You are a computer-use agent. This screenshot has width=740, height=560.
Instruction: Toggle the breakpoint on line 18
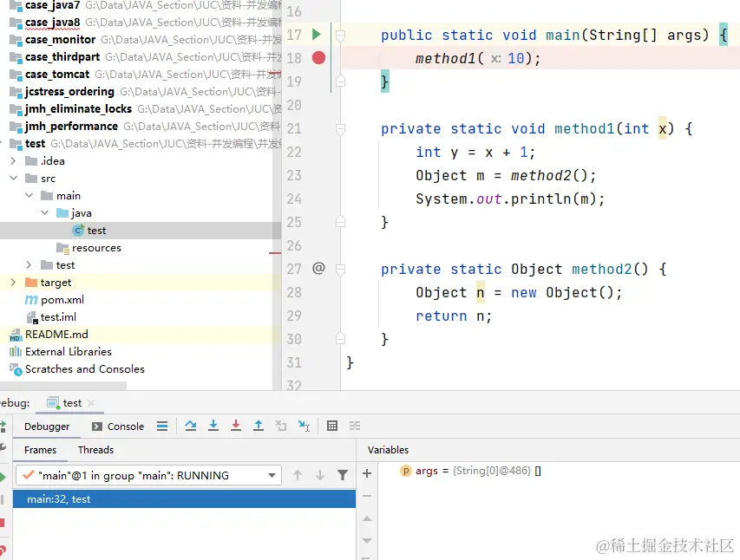(x=318, y=58)
